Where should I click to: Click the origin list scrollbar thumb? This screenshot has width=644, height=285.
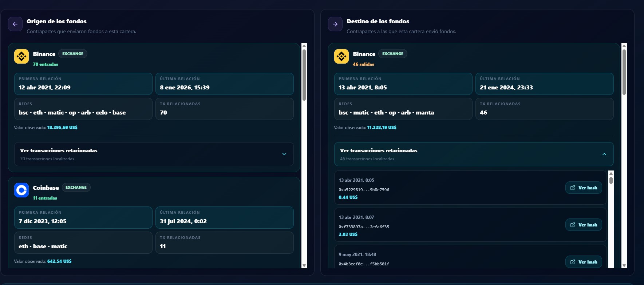tap(304, 75)
